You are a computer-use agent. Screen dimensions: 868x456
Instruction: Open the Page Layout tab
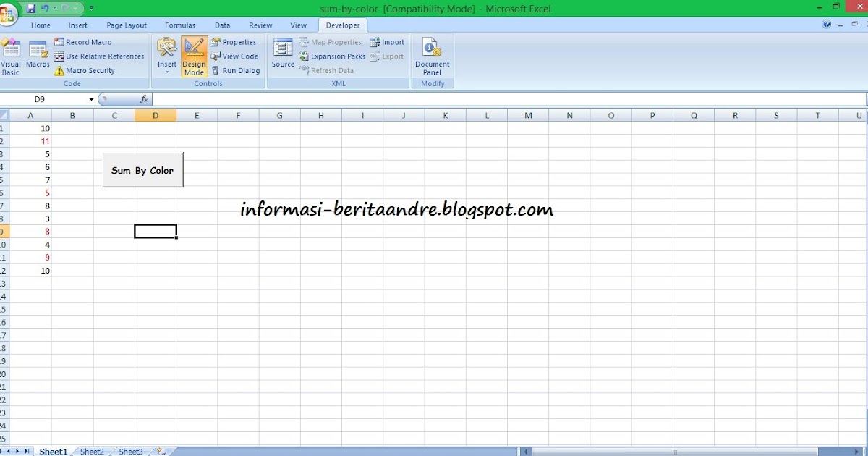click(x=127, y=25)
